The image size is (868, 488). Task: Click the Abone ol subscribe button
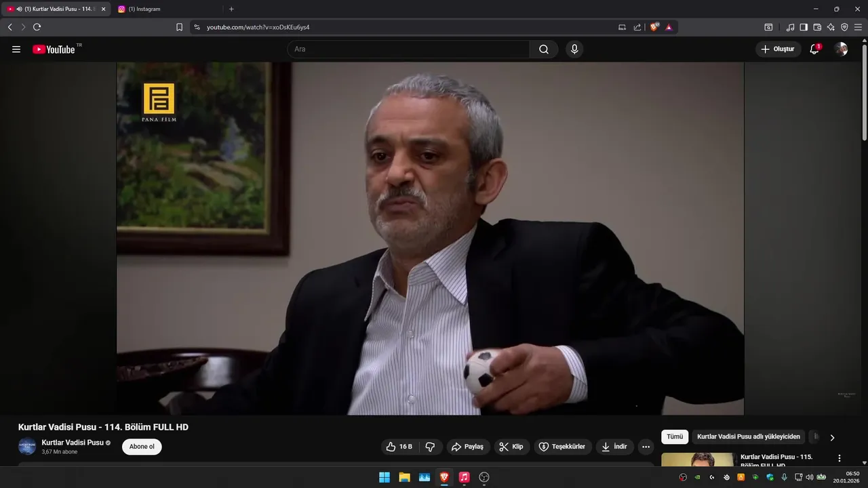pyautogui.click(x=142, y=447)
